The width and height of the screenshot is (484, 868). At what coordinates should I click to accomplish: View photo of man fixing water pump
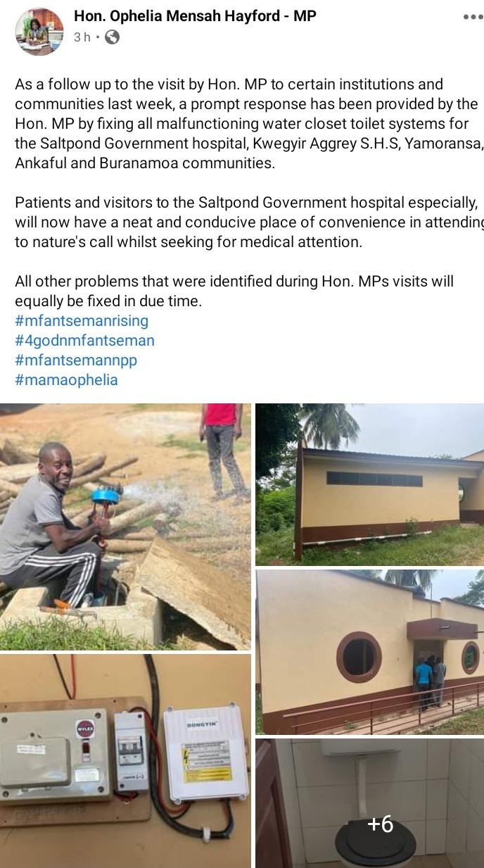[125, 527]
